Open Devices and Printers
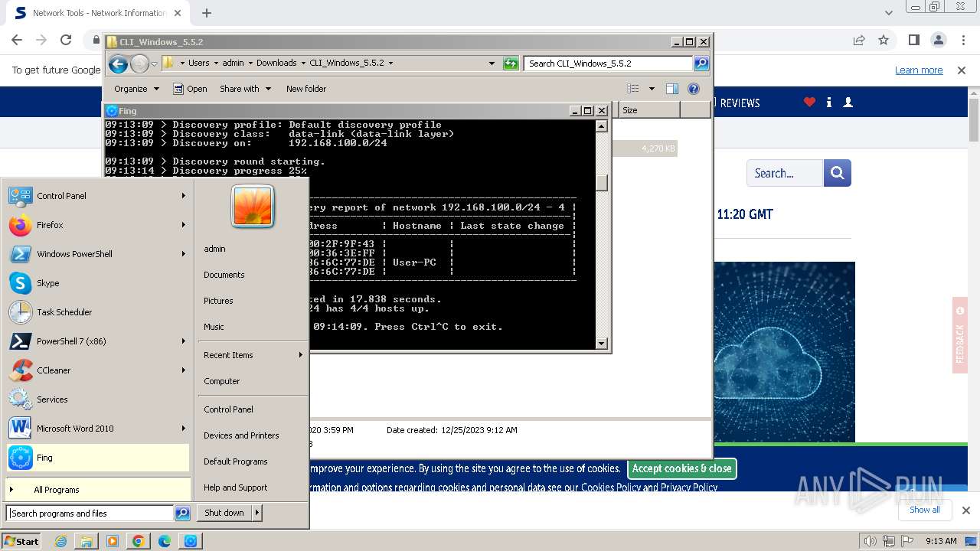This screenshot has height=551, width=980. pyautogui.click(x=241, y=435)
